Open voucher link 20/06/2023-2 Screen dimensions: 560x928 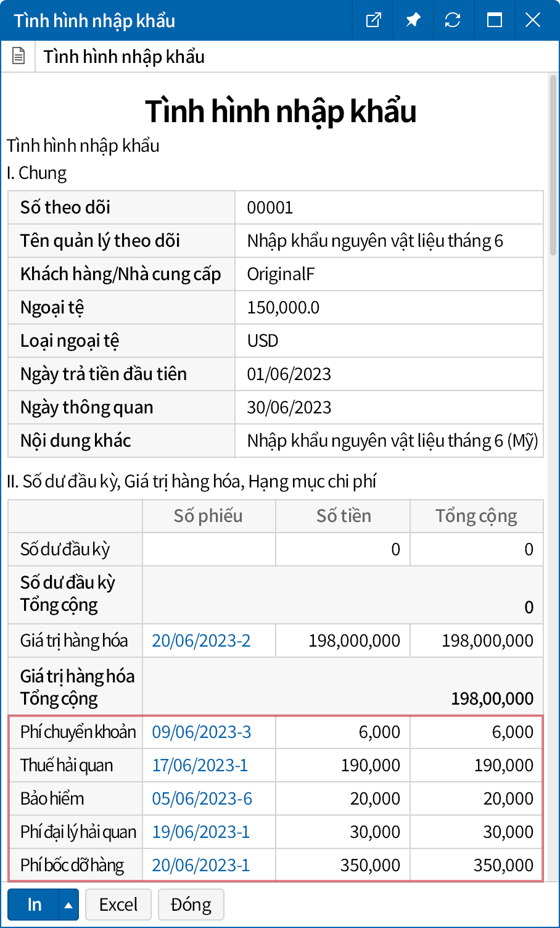pyautogui.click(x=201, y=641)
